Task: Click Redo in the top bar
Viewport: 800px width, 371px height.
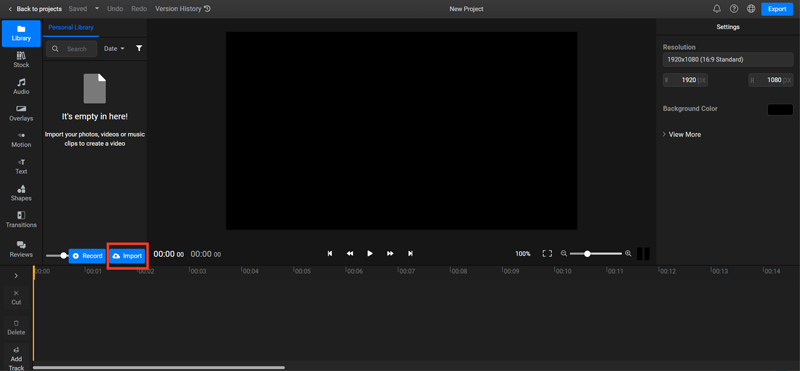Action: [x=139, y=9]
